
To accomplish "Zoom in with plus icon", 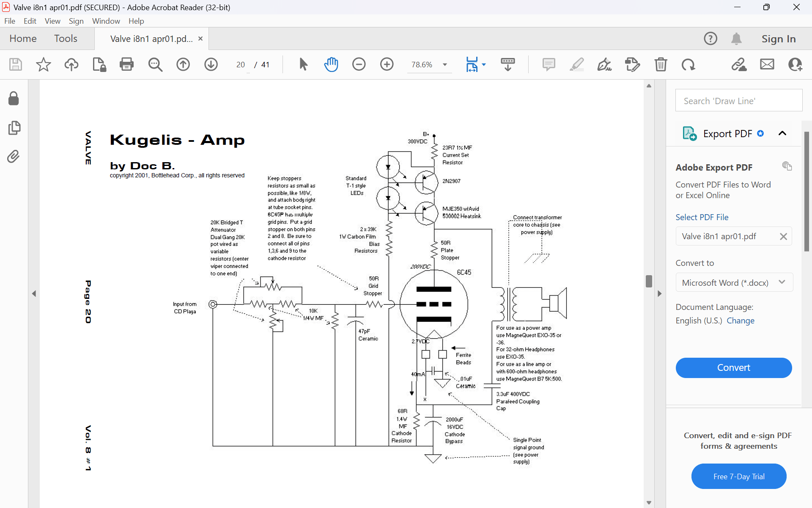I will [x=387, y=64].
